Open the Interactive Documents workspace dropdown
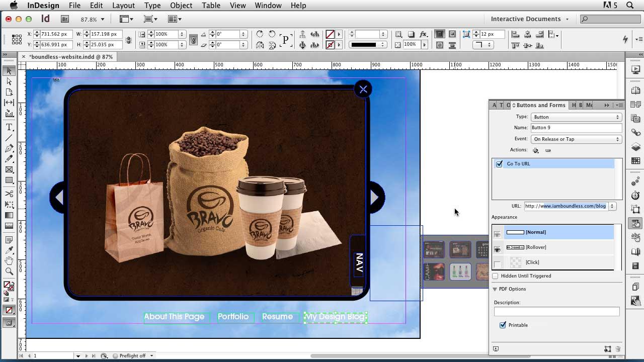The image size is (644, 362). [x=530, y=19]
